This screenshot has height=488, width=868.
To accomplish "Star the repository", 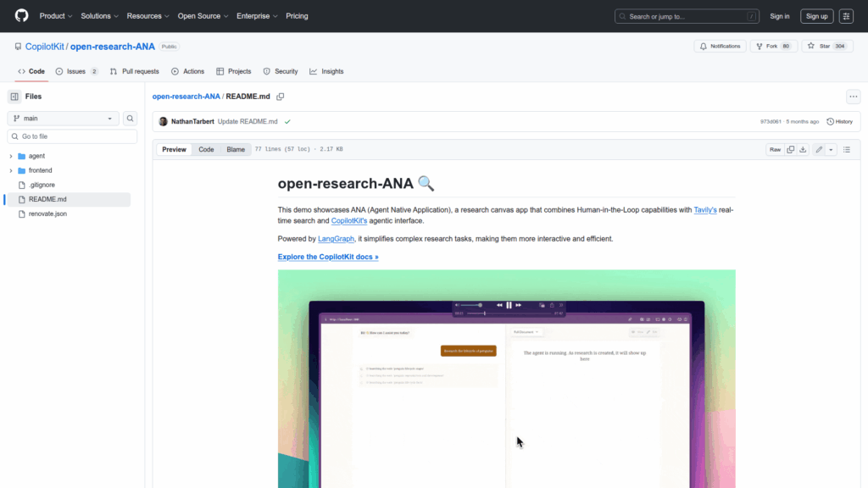I will (827, 47).
